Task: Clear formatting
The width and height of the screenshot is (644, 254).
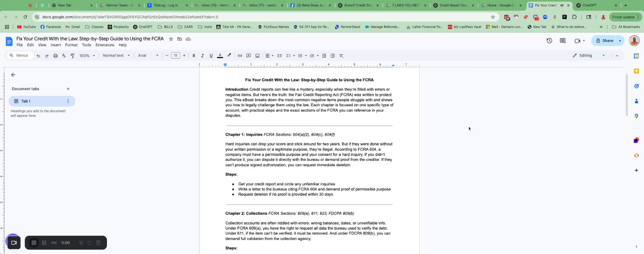Action: (x=341, y=56)
